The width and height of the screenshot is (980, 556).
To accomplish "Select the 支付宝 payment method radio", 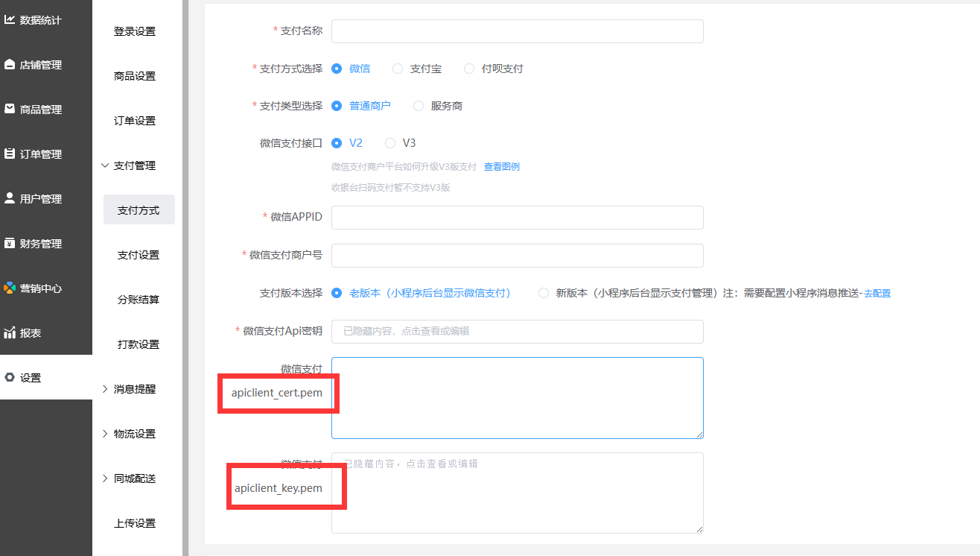I will 398,69.
